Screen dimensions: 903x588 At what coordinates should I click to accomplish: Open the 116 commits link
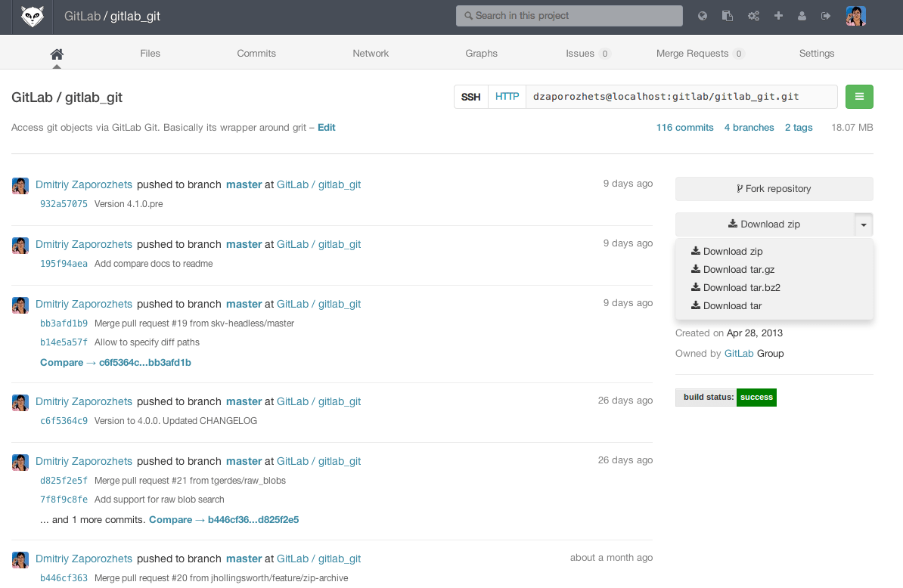[x=684, y=128]
